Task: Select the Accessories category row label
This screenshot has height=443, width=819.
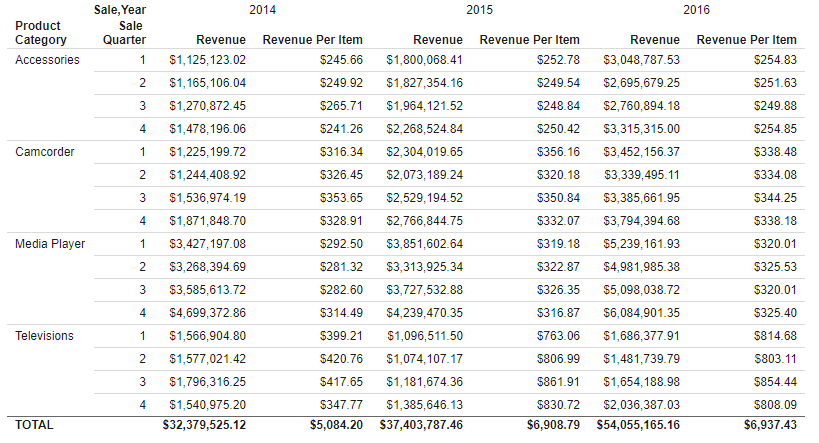Action: pos(47,60)
